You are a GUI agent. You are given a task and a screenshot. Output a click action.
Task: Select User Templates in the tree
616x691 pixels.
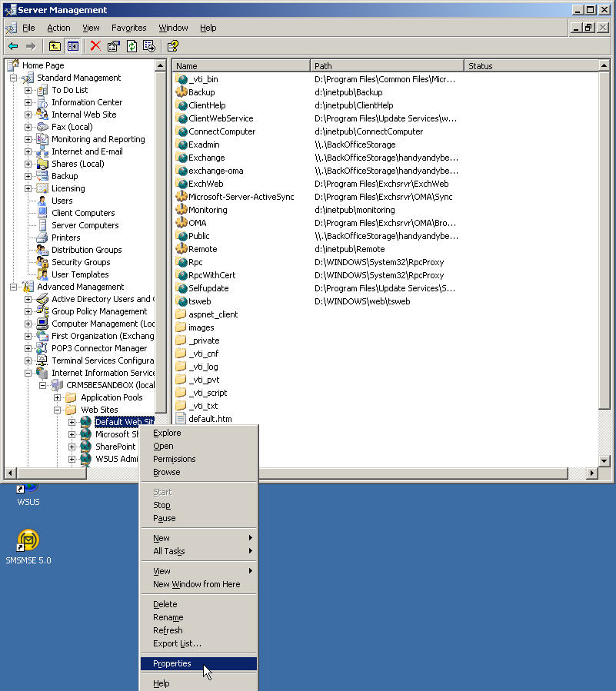click(x=80, y=274)
